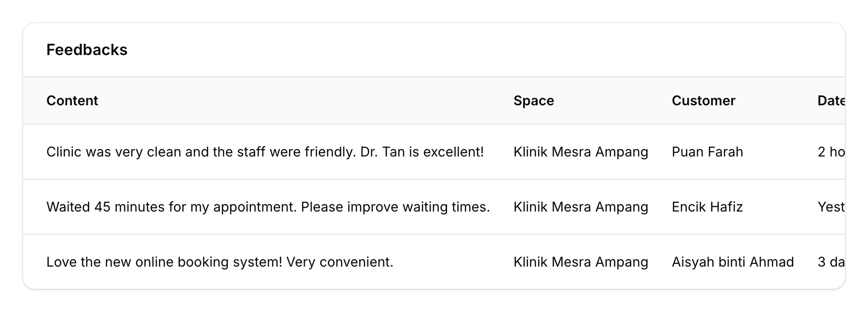Click Klinik Mesra Ampang in the second row

point(581,207)
